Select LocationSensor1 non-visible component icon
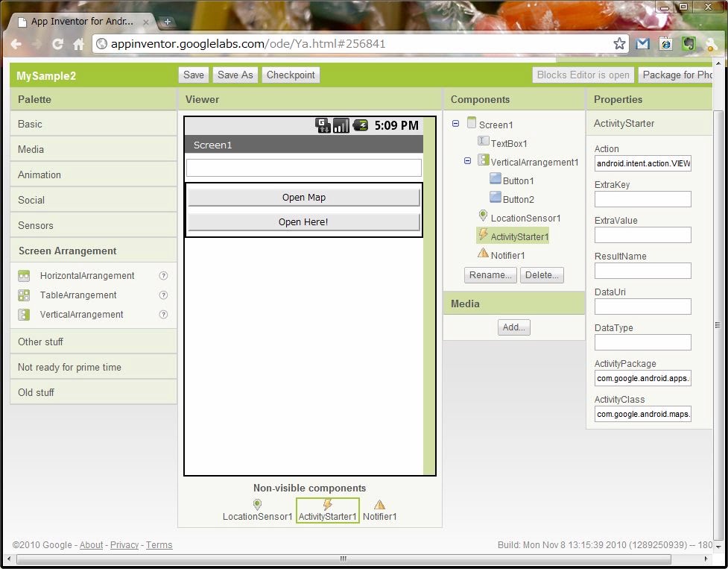Image resolution: width=728 pixels, height=569 pixels. (257, 505)
